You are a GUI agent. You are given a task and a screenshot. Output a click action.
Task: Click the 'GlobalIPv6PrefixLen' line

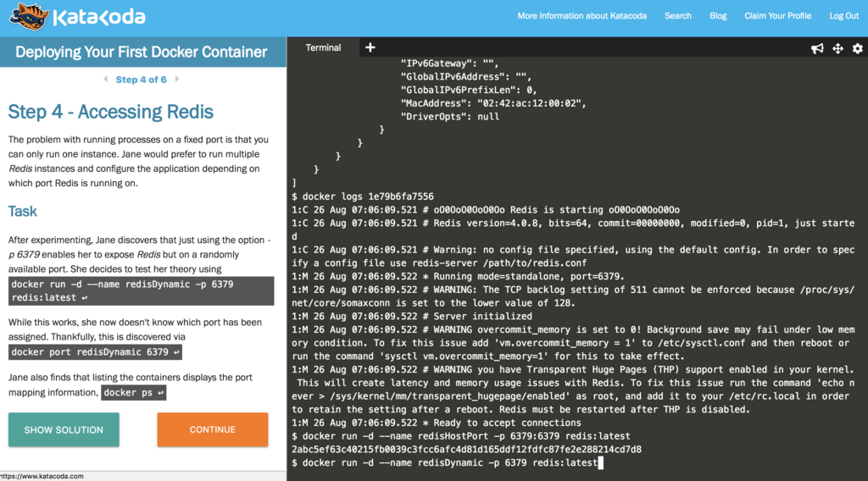click(x=469, y=90)
